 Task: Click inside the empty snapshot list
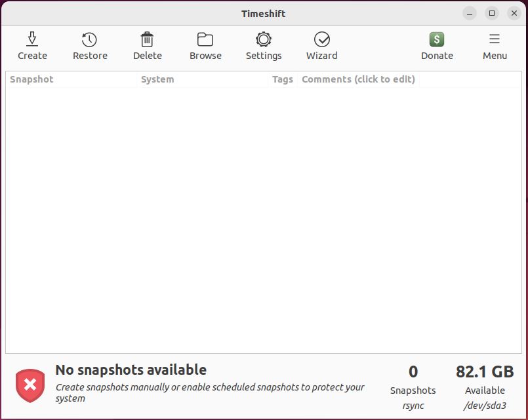pos(262,216)
